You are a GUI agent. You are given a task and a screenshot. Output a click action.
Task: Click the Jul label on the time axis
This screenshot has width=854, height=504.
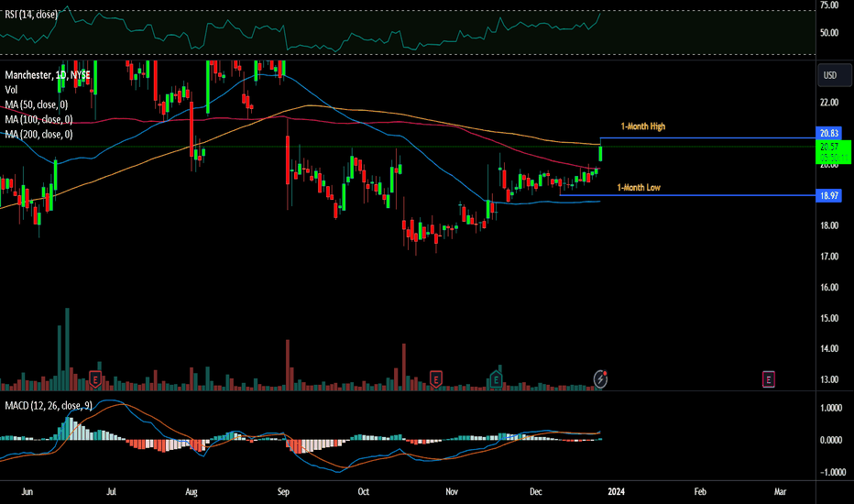click(x=111, y=491)
